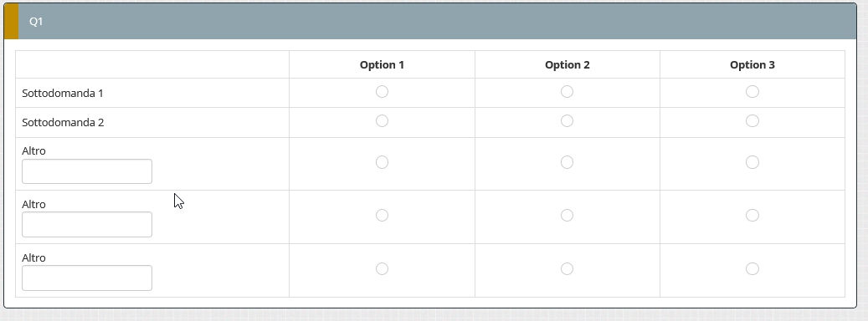Focus the second Altro text field
The height and width of the screenshot is (321, 868).
click(87, 224)
